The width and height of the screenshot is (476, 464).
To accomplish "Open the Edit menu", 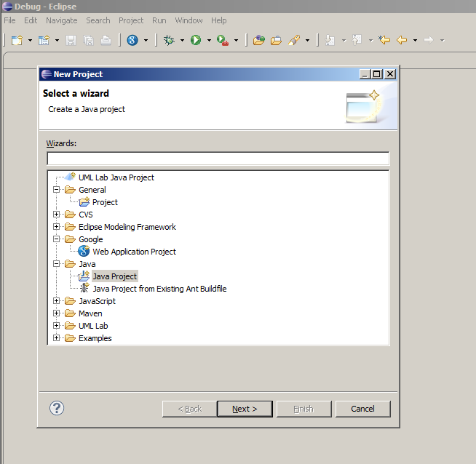I will coord(31,20).
